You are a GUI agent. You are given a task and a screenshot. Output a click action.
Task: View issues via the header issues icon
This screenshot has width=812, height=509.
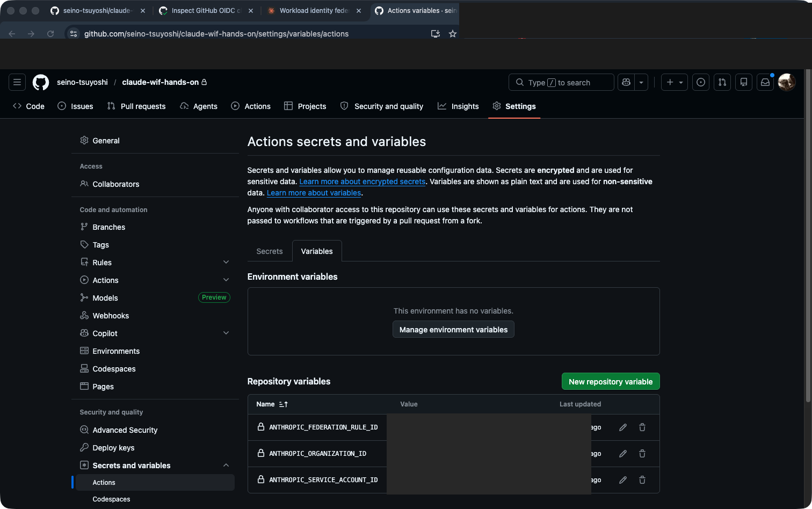(x=701, y=82)
